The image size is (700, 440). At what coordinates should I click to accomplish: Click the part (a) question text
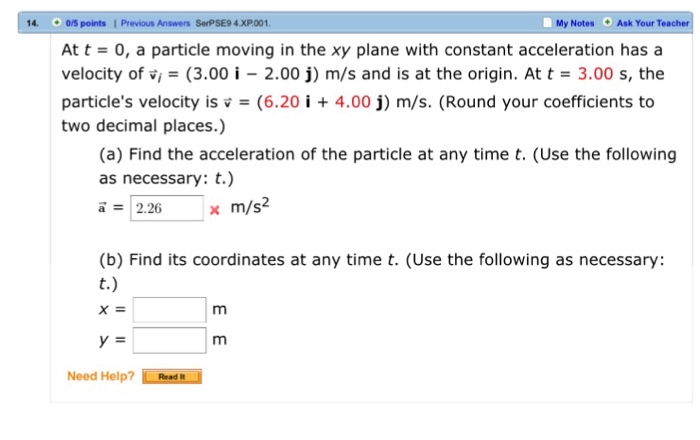[x=388, y=166]
